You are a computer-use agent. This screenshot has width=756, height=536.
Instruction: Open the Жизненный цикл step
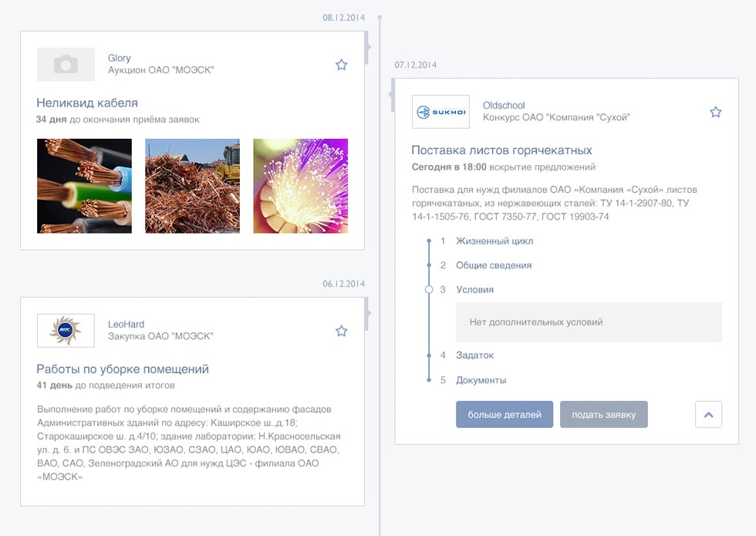pos(494,241)
